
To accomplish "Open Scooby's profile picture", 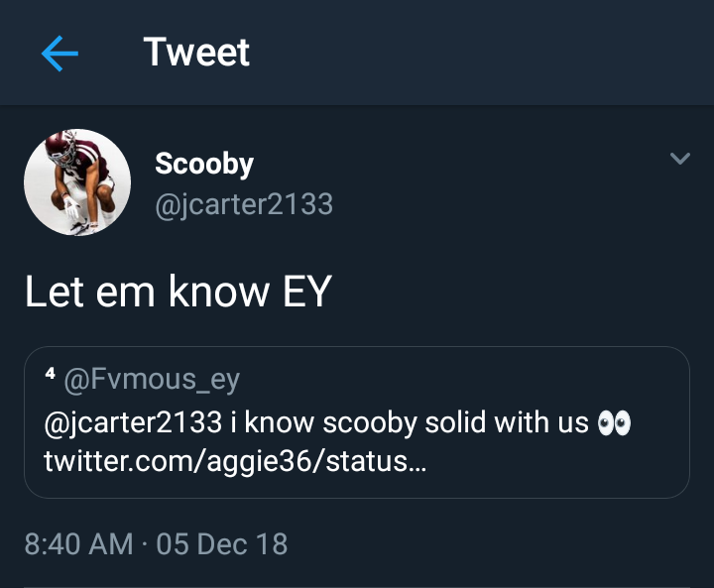I will pyautogui.click(x=77, y=182).
